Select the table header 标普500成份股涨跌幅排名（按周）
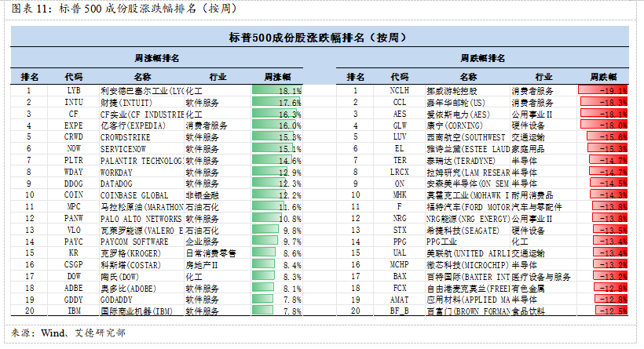This screenshot has height=349, width=644. [319, 38]
